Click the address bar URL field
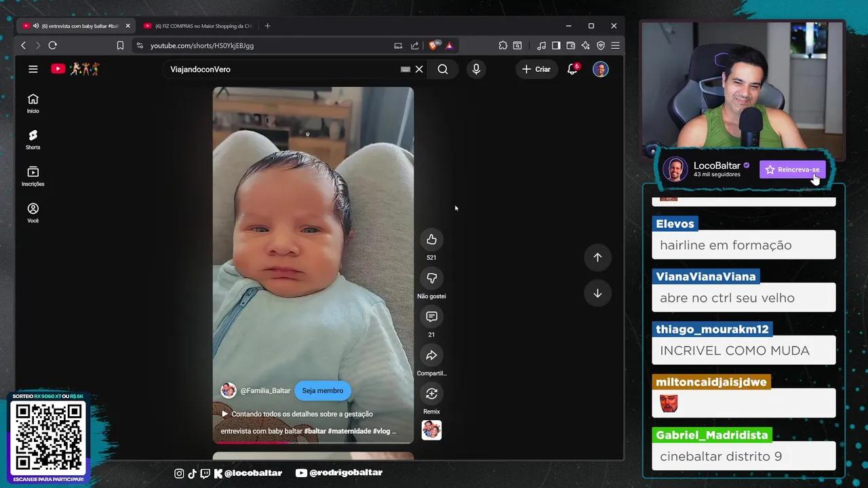868x488 pixels. click(202, 45)
